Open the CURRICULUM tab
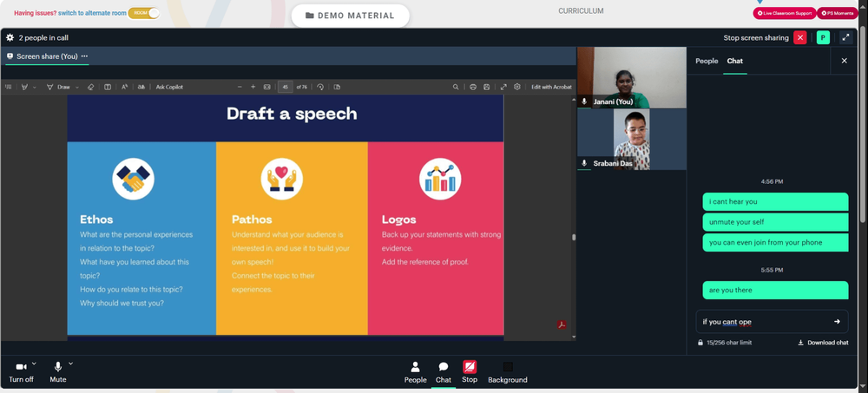 point(581,11)
